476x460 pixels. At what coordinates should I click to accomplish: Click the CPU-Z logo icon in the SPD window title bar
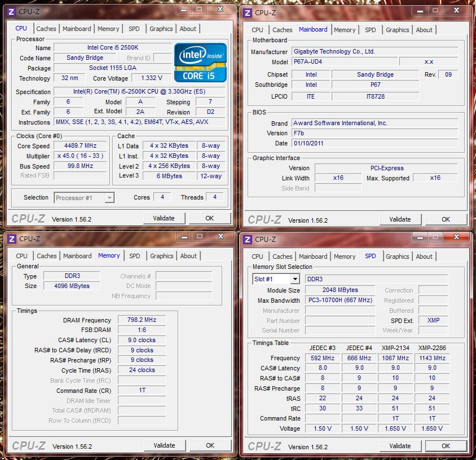(x=248, y=240)
